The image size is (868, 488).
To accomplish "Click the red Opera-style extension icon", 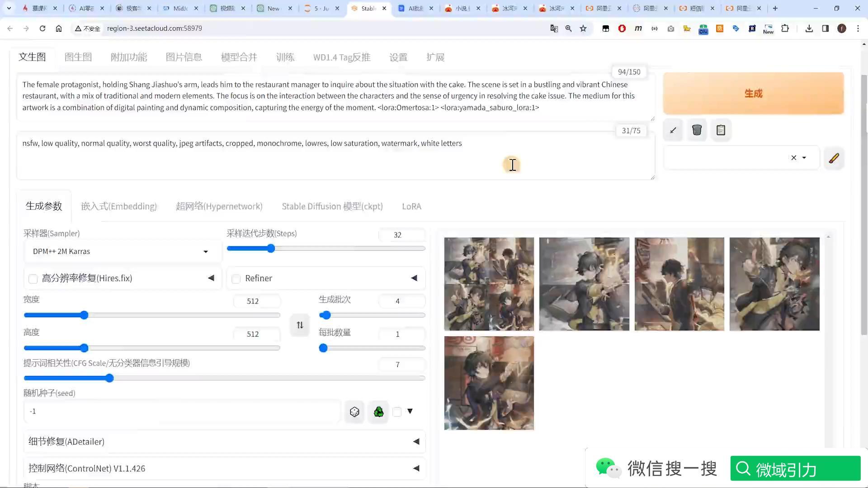I will point(622,28).
